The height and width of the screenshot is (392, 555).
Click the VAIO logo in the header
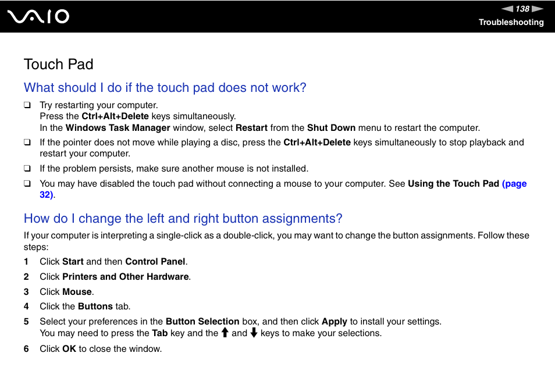pyautogui.click(x=38, y=17)
